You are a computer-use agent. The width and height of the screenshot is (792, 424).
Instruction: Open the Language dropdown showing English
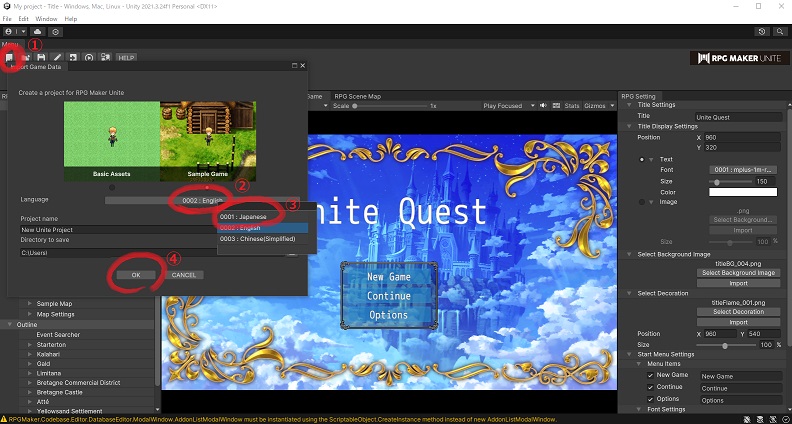(x=202, y=201)
